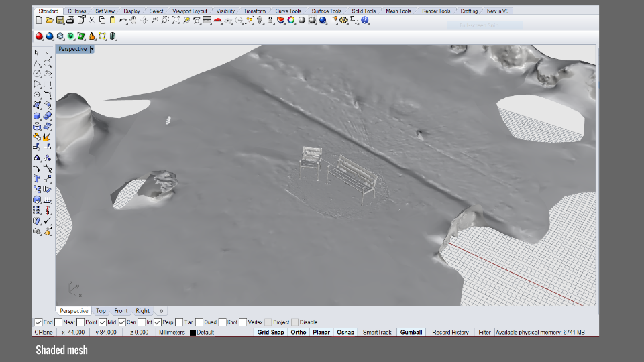
Task: Open Rhino Options gear icon
Action: click(x=343, y=21)
